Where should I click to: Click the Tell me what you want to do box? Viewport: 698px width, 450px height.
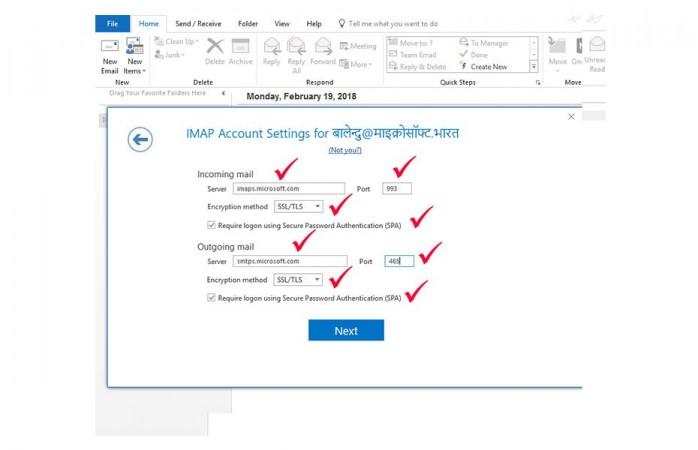pos(388,24)
